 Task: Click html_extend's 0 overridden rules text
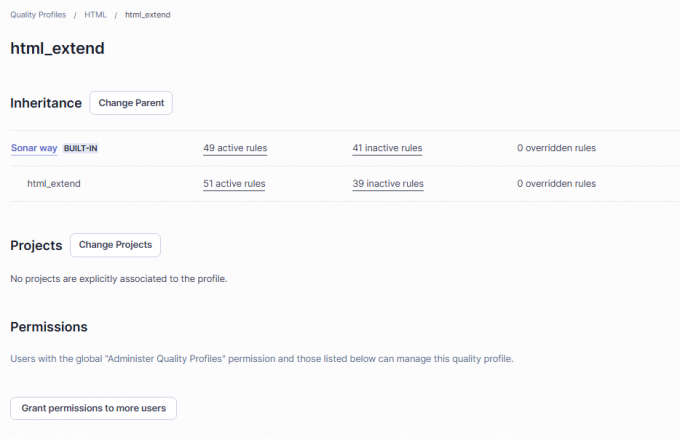(556, 183)
